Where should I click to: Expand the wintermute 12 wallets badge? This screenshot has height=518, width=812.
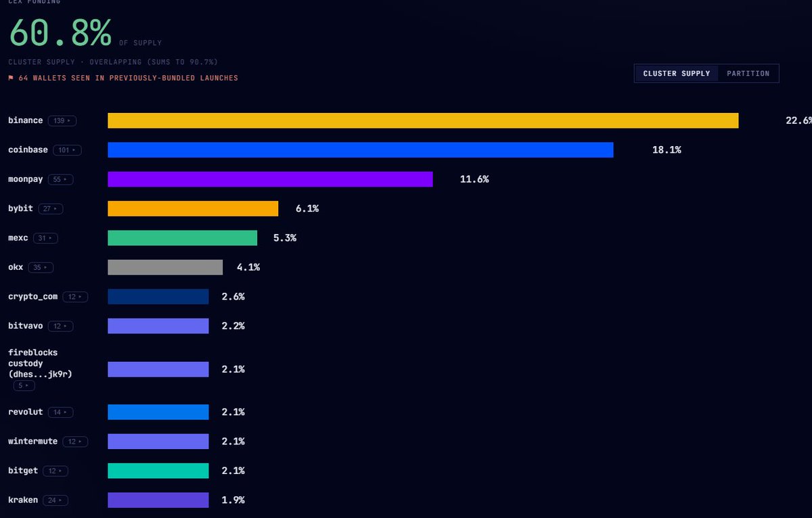(x=75, y=442)
